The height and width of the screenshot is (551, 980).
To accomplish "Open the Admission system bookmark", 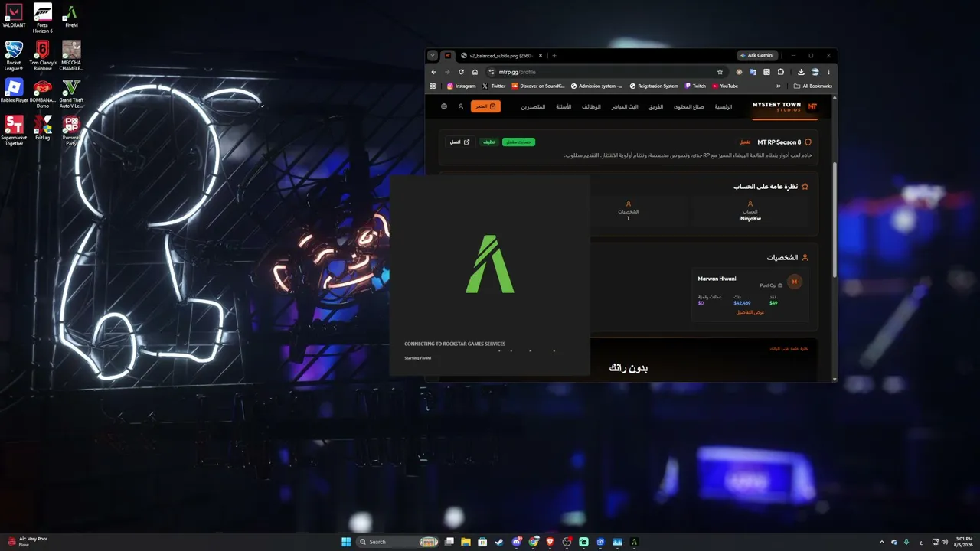I will click(x=597, y=86).
